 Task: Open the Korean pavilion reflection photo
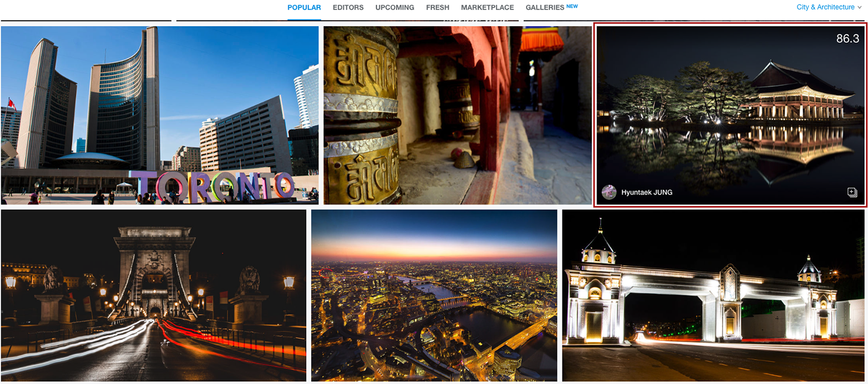(x=730, y=116)
